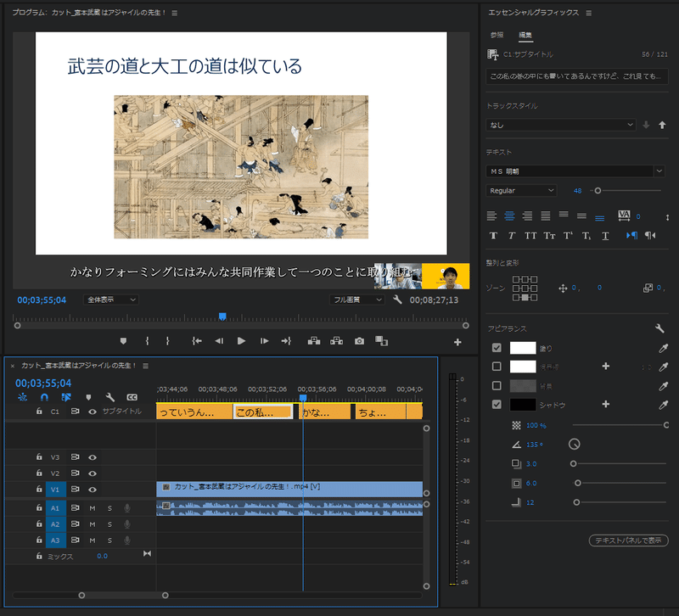Click the Mark Out bracket icon
This screenshot has width=679, height=616.
(x=167, y=341)
